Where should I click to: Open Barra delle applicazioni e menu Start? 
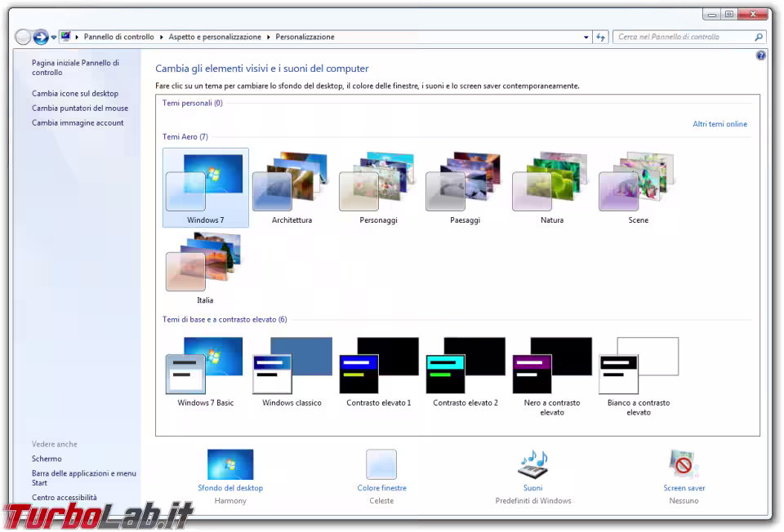pyautogui.click(x=83, y=478)
